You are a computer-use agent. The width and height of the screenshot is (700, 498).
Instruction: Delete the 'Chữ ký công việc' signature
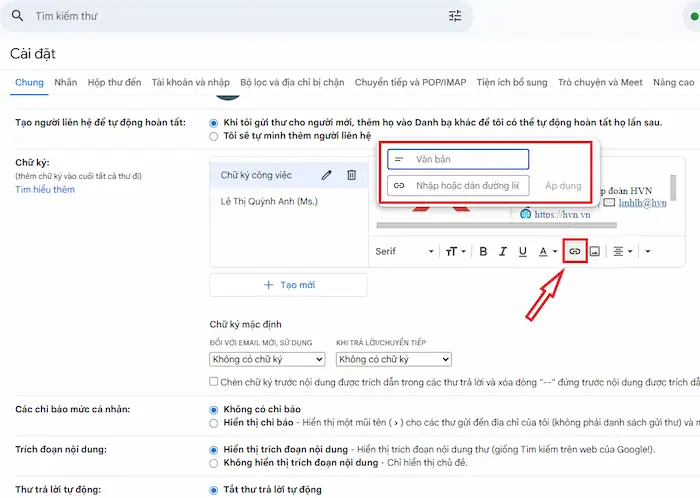(351, 175)
